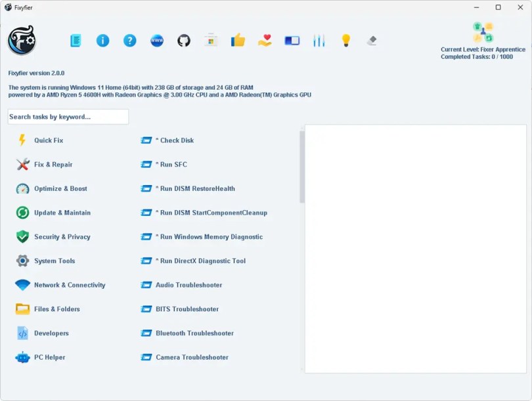Image resolution: width=532 pixels, height=401 pixels.
Task: Open the GitHub icon
Action: pyautogui.click(x=184, y=41)
